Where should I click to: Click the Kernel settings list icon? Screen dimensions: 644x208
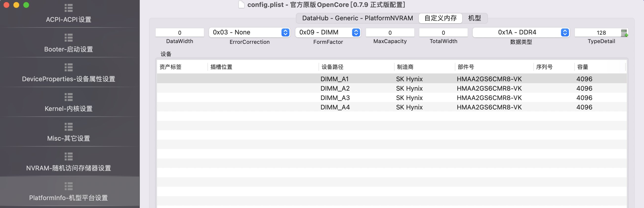(x=68, y=97)
